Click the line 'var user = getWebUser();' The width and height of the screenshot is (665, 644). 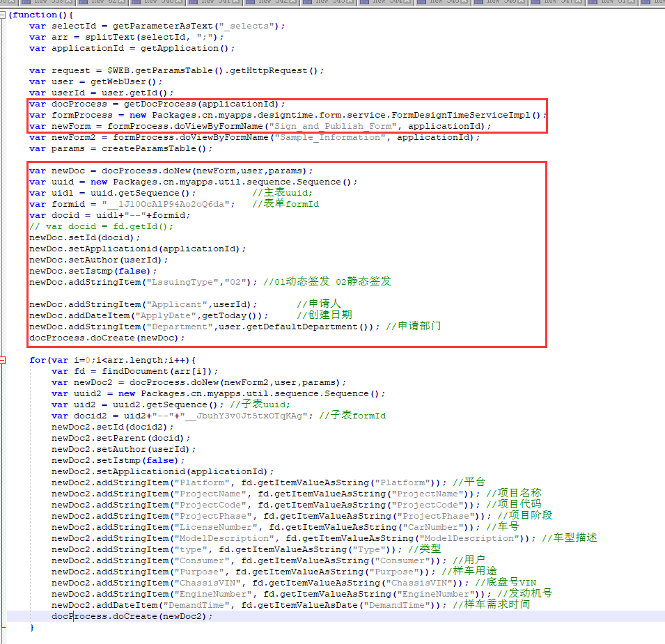95,82
